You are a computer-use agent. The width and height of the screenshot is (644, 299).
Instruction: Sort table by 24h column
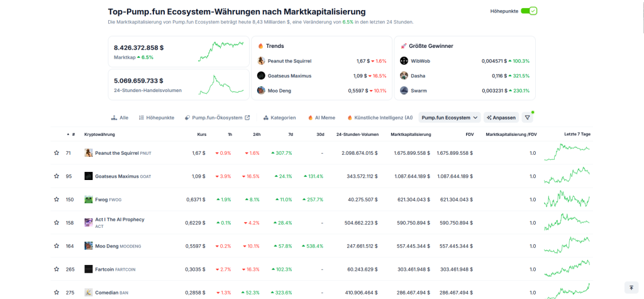tap(257, 135)
